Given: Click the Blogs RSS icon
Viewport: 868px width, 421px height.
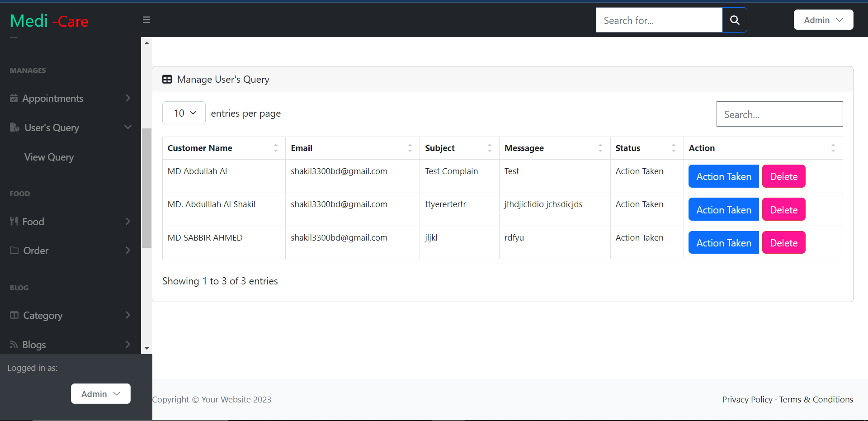Looking at the screenshot, I should coord(14,344).
